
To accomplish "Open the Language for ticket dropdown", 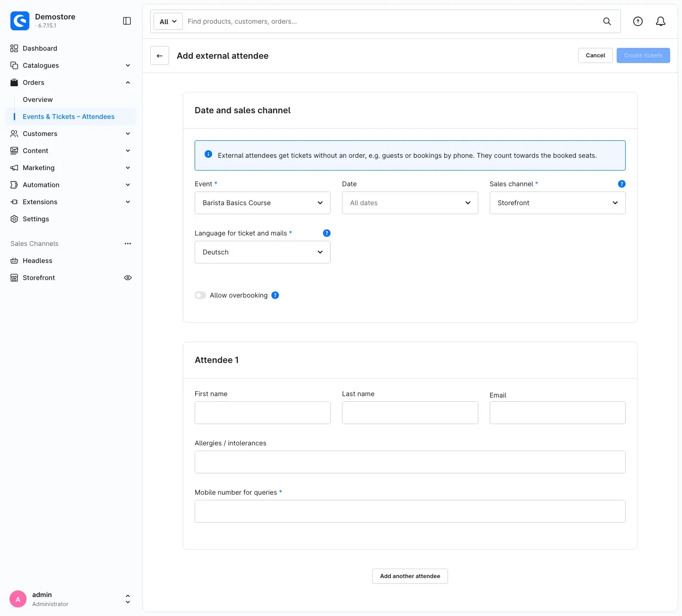I will pyautogui.click(x=262, y=252).
